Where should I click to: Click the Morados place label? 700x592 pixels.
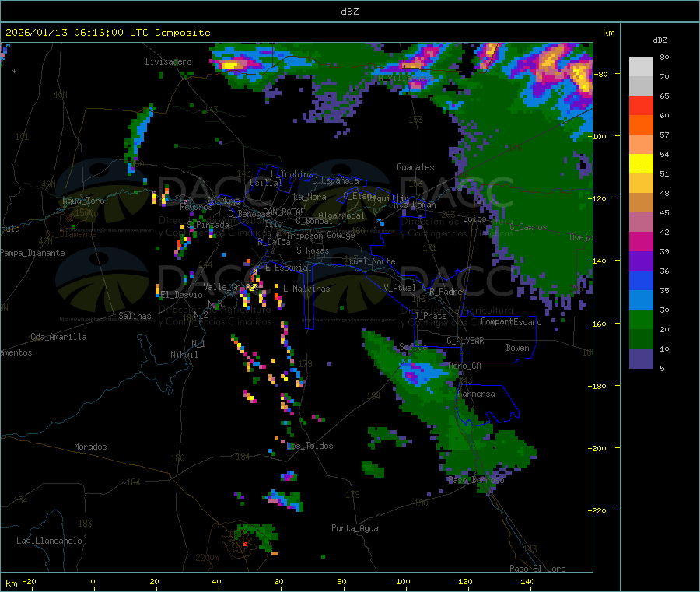click(x=91, y=447)
